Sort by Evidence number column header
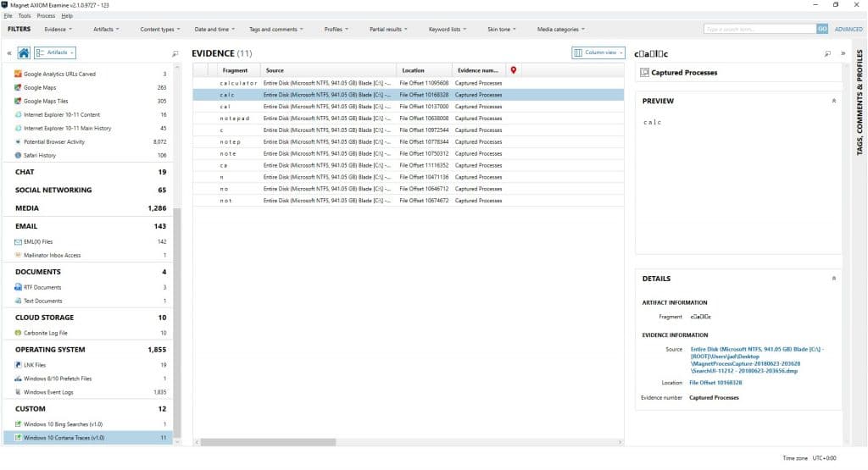868x470 pixels. tap(478, 70)
